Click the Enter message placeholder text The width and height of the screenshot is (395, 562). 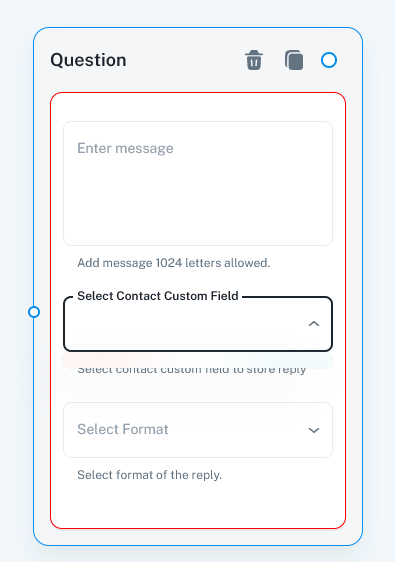[x=125, y=148]
